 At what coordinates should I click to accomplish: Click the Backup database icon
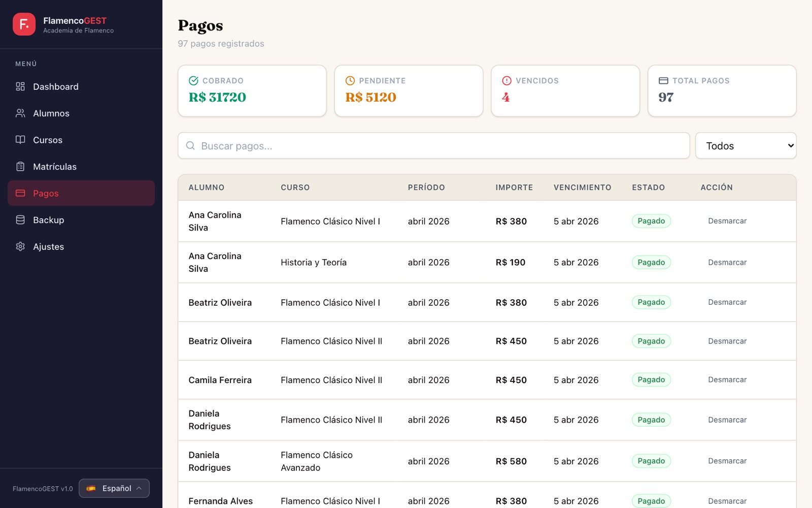coord(20,220)
